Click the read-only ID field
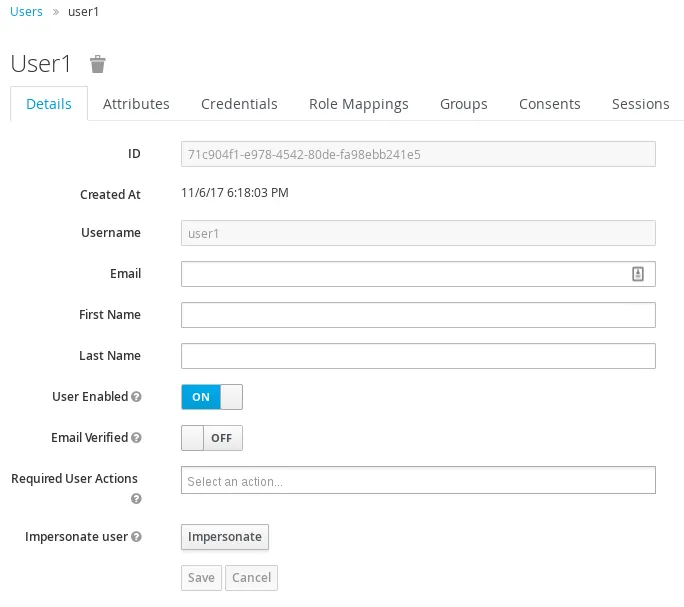This screenshot has height=607, width=684. (x=418, y=154)
